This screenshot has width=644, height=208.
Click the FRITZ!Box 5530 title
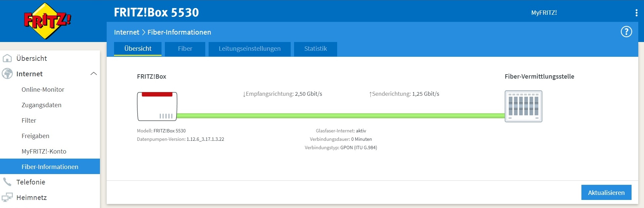156,12
